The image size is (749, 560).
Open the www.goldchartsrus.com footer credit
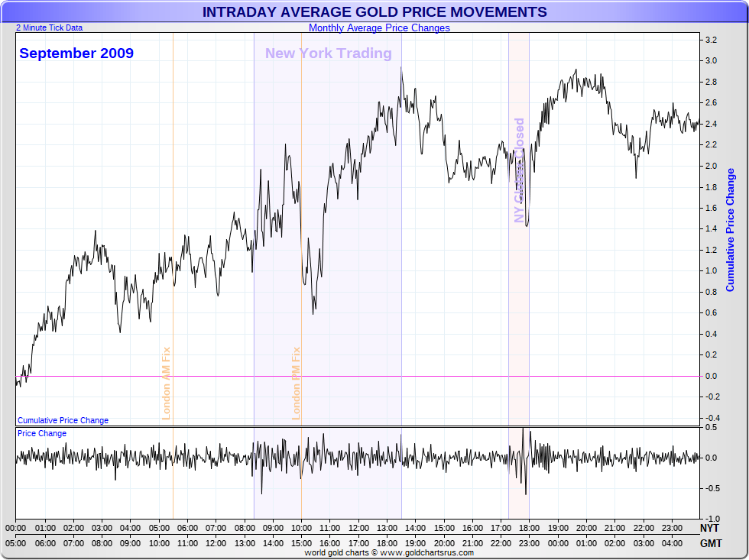click(427, 553)
